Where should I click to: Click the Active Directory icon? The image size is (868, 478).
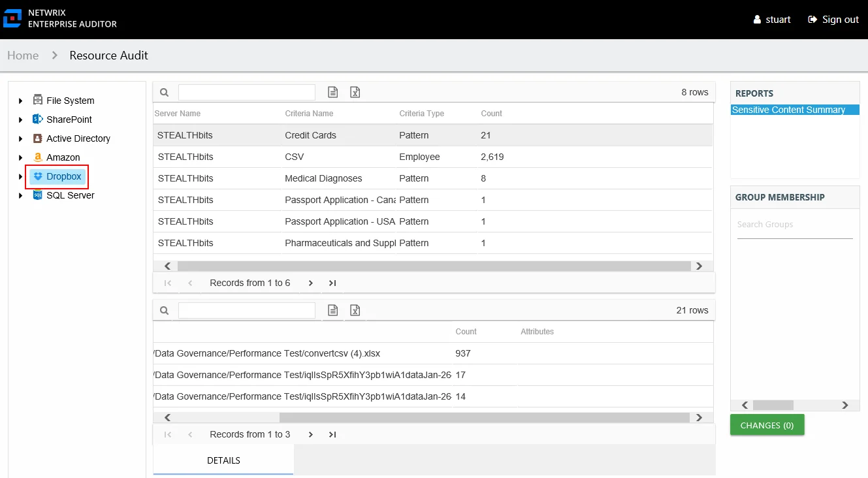tap(38, 138)
